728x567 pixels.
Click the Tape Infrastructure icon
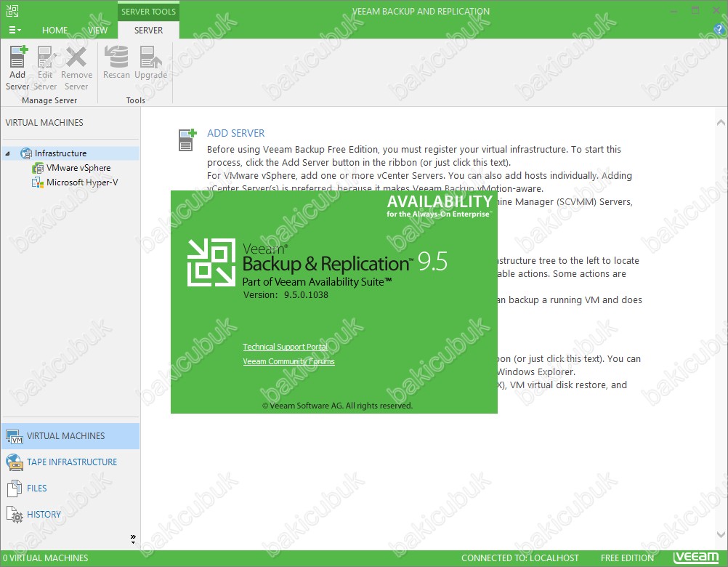click(x=15, y=462)
